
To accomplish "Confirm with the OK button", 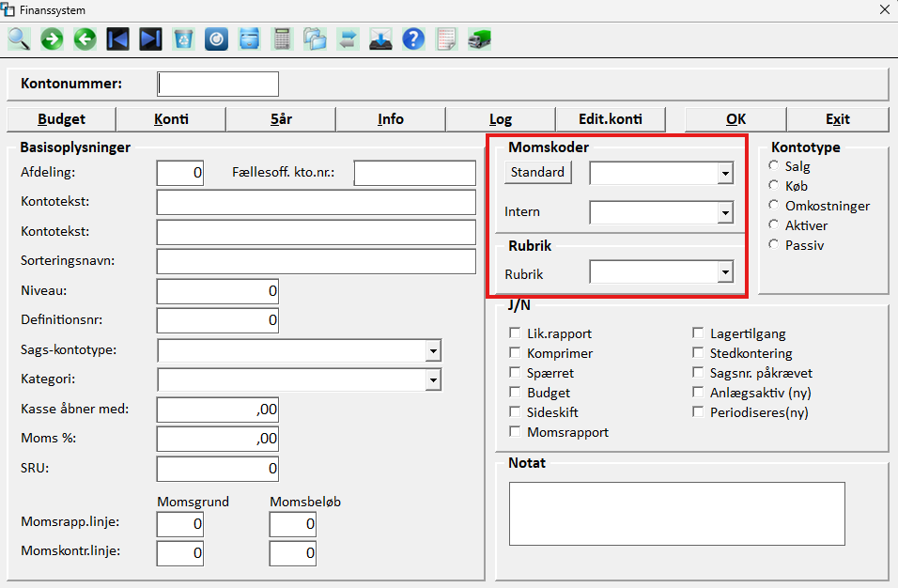I will [735, 119].
